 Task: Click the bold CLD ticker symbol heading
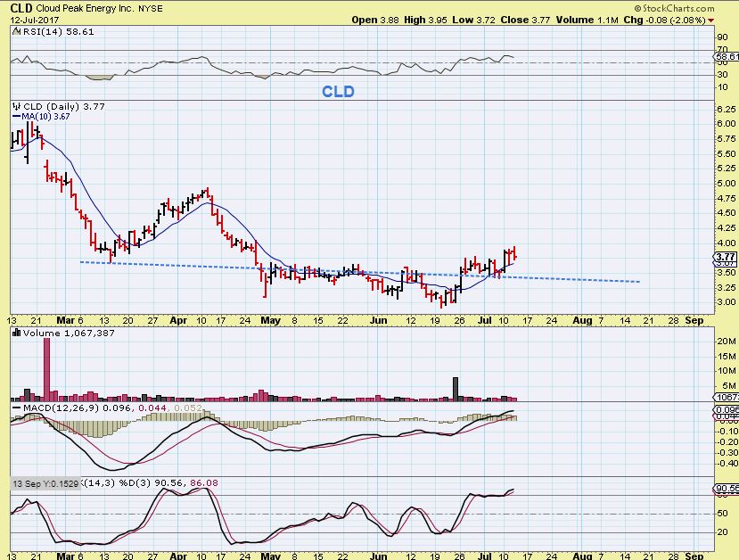(21, 7)
